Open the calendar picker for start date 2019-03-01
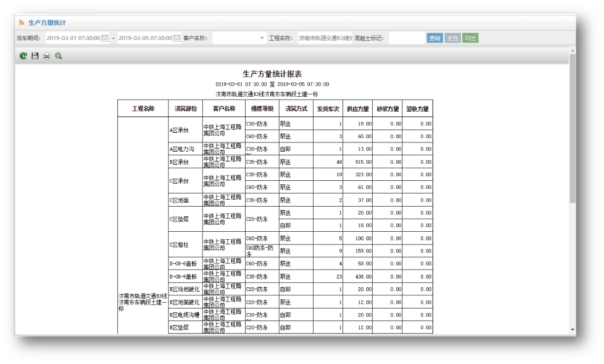The width and height of the screenshot is (604, 364). pyautogui.click(x=106, y=37)
